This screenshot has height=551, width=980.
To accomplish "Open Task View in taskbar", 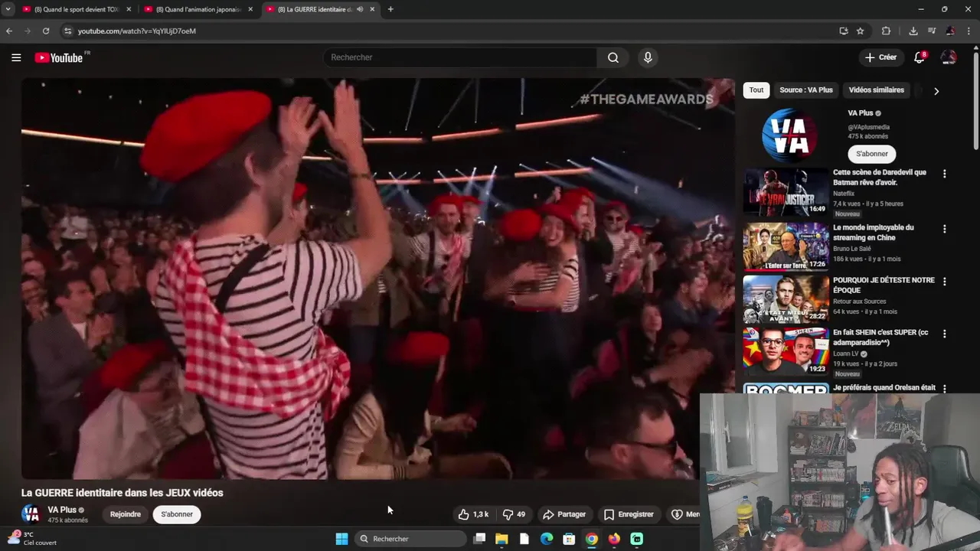I will point(479,539).
